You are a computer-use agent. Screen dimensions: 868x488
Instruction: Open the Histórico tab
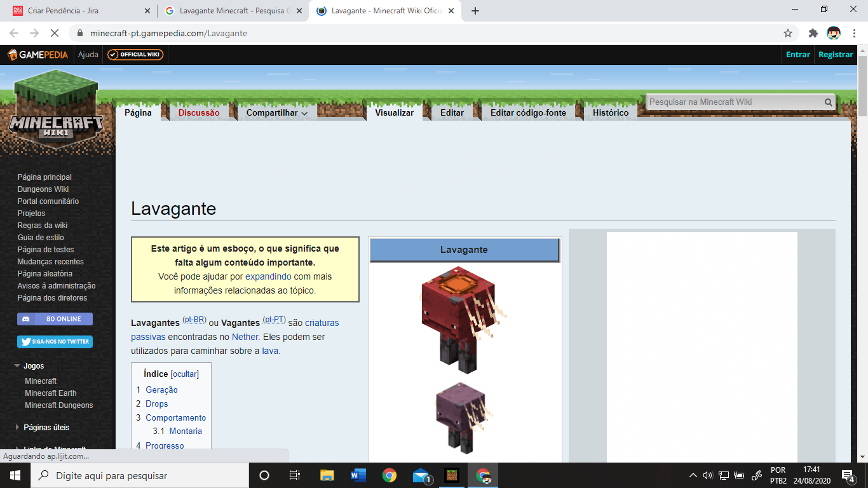pyautogui.click(x=611, y=112)
